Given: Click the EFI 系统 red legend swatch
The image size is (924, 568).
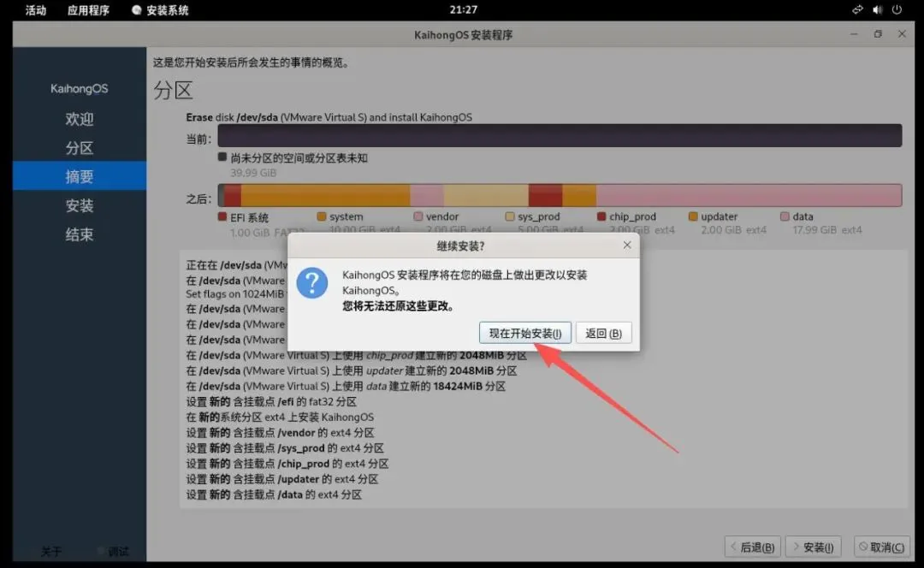Looking at the screenshot, I should click(x=222, y=216).
